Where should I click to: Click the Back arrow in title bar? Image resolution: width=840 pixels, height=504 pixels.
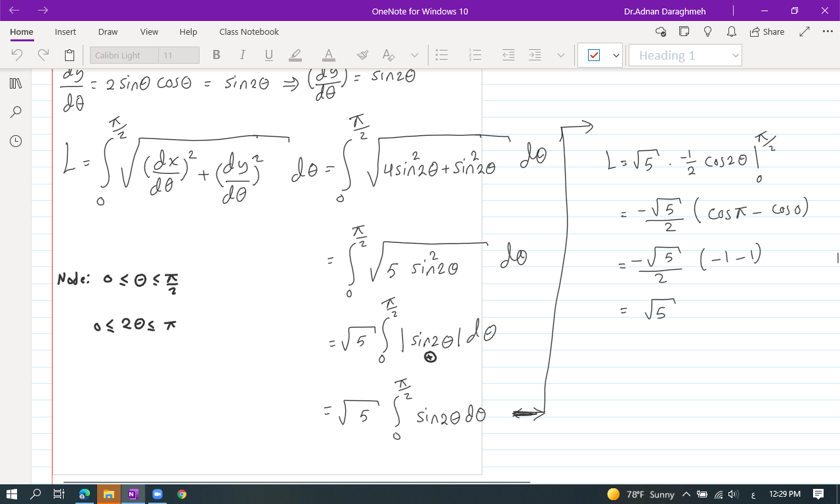pos(14,10)
